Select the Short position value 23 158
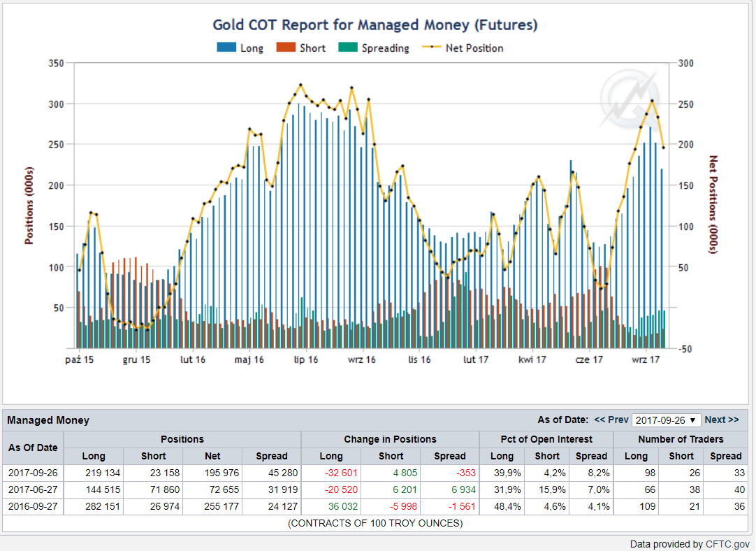Image resolution: width=756 pixels, height=551 pixels. [x=164, y=473]
